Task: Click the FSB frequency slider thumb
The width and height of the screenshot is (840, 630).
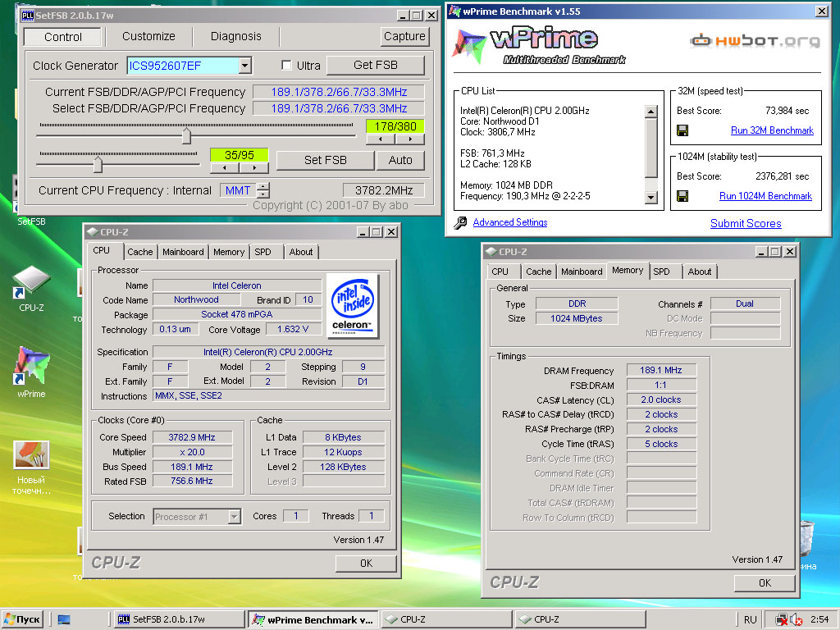Action: [x=186, y=135]
